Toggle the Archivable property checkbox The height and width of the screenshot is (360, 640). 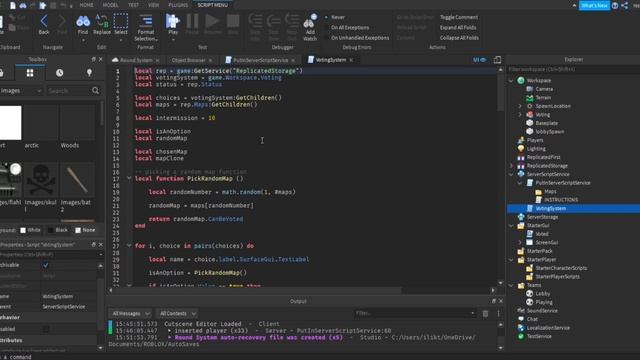(46, 265)
